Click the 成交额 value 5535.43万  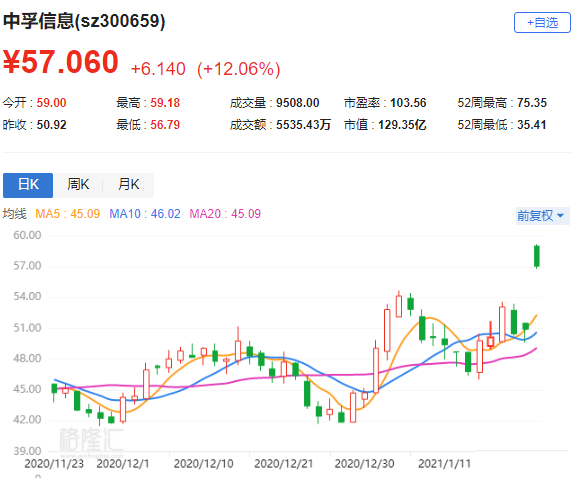[303, 125]
